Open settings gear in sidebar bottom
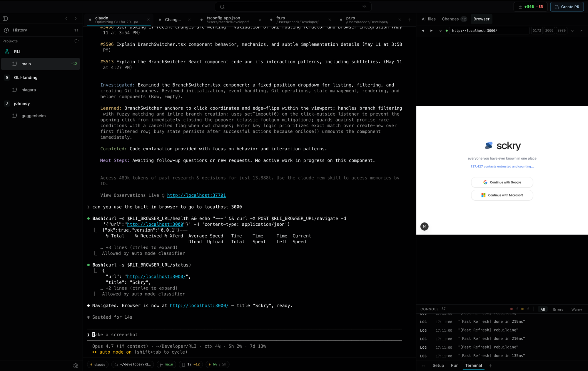The height and width of the screenshot is (371, 588). (x=76, y=366)
